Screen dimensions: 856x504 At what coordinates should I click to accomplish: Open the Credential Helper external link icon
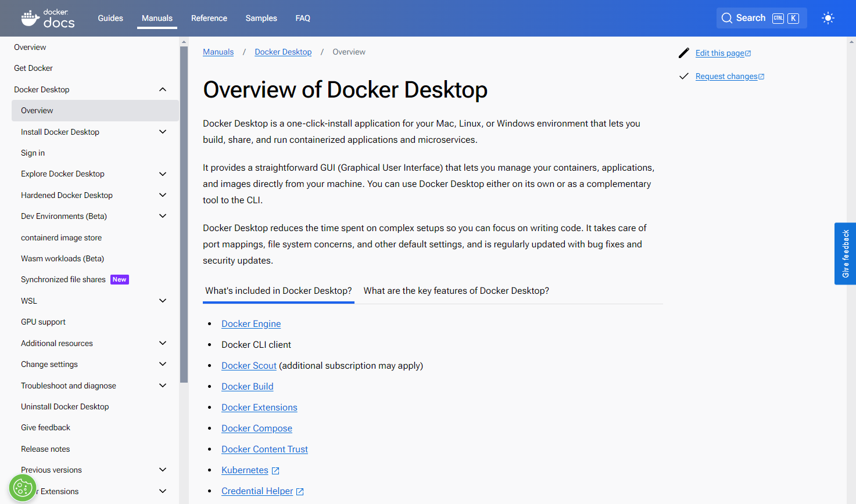(300, 491)
